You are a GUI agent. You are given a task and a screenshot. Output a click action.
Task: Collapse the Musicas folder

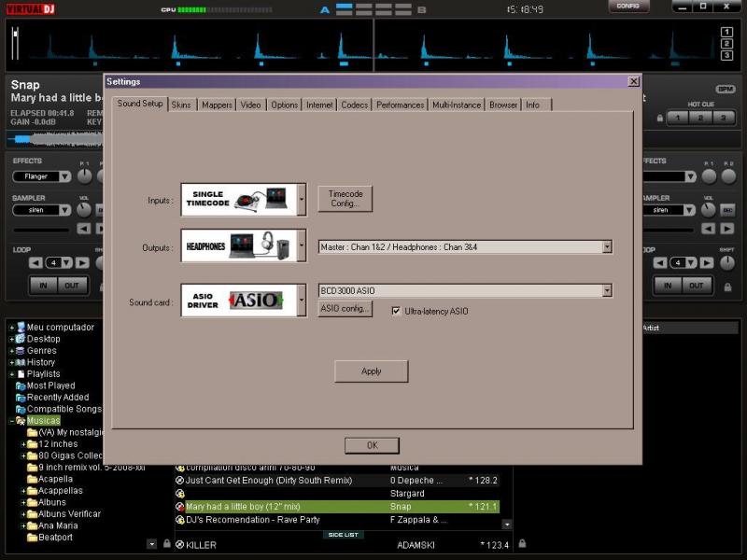click(12, 421)
